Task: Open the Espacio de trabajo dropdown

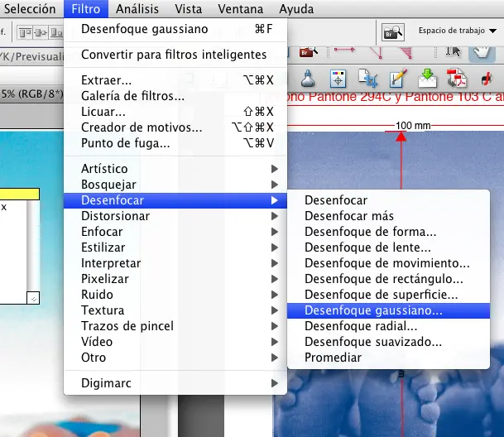Action: coord(458,31)
